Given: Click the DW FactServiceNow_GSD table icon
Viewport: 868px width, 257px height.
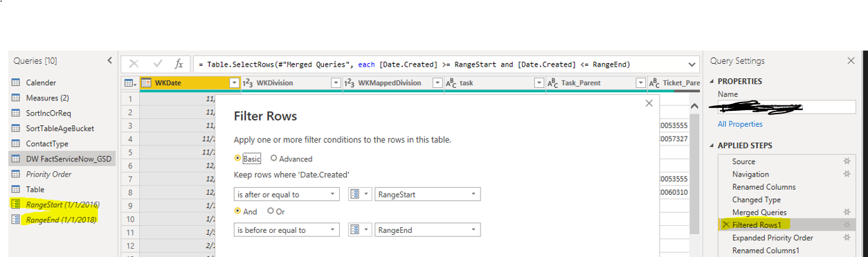Looking at the screenshot, I should (x=16, y=159).
